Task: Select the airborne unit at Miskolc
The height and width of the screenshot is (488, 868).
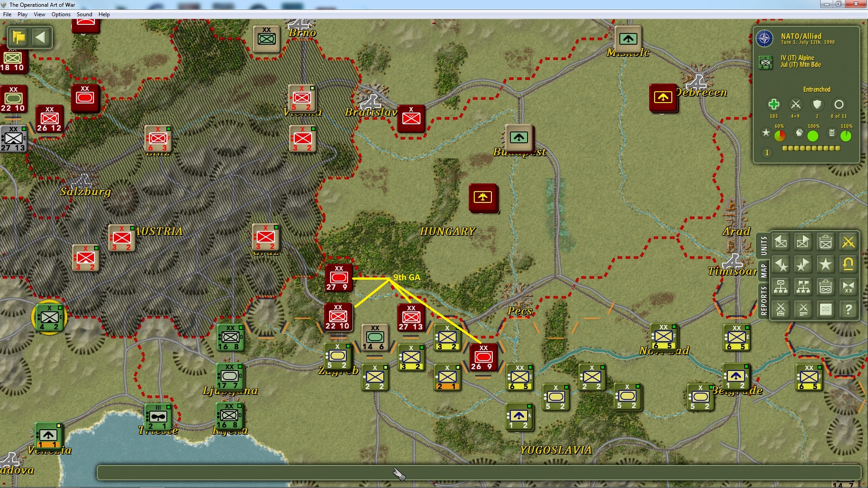Action: pyautogui.click(x=628, y=39)
